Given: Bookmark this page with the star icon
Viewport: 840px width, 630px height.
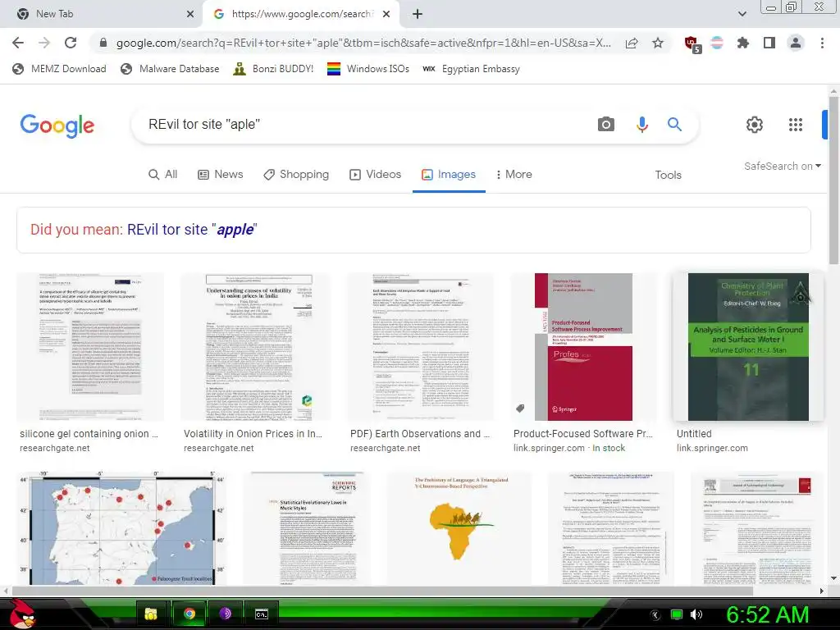Looking at the screenshot, I should pyautogui.click(x=658, y=43).
